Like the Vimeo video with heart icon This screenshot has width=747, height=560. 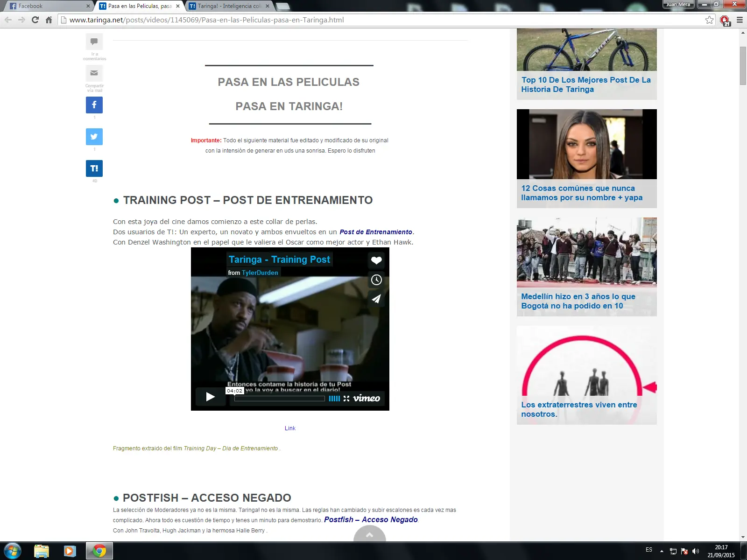pyautogui.click(x=376, y=260)
